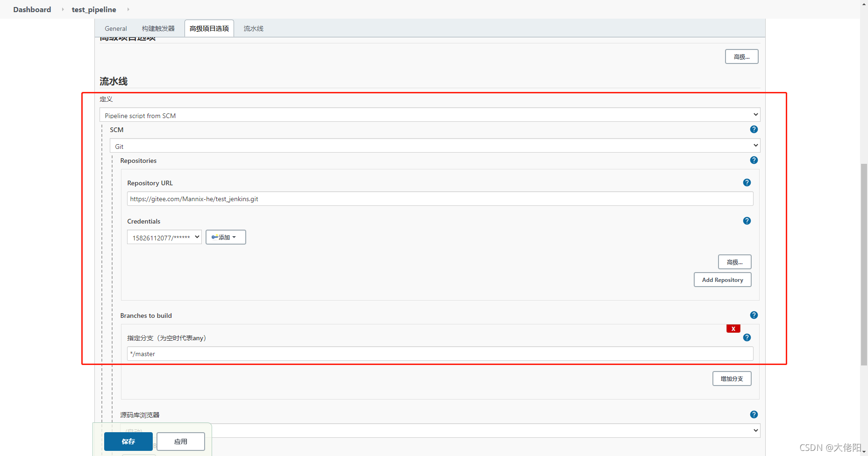Image resolution: width=868 pixels, height=456 pixels.
Task: Switch to the 流水线 tab
Action: coord(253,28)
